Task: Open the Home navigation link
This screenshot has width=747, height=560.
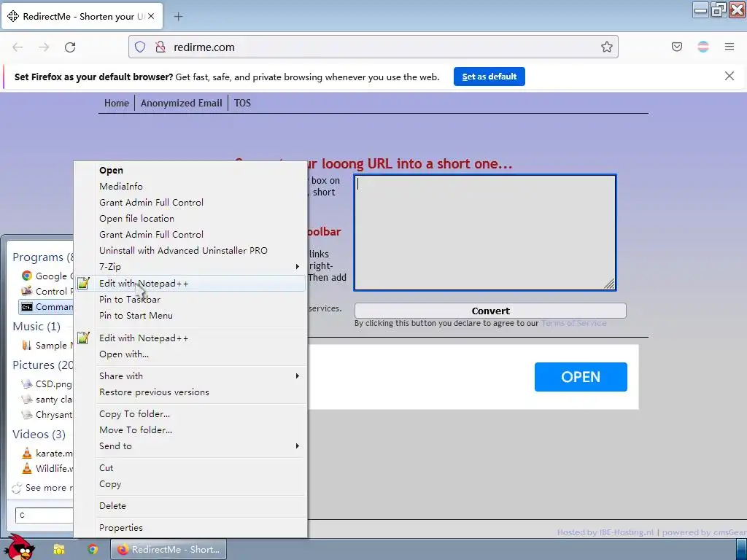Action: click(x=117, y=103)
